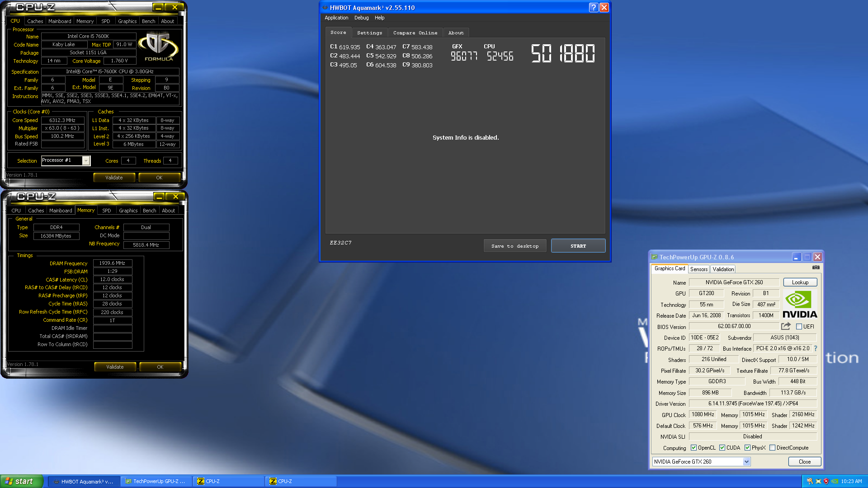The height and width of the screenshot is (488, 868).
Task: Open the Security Center red shield tray icon
Action: 826,481
